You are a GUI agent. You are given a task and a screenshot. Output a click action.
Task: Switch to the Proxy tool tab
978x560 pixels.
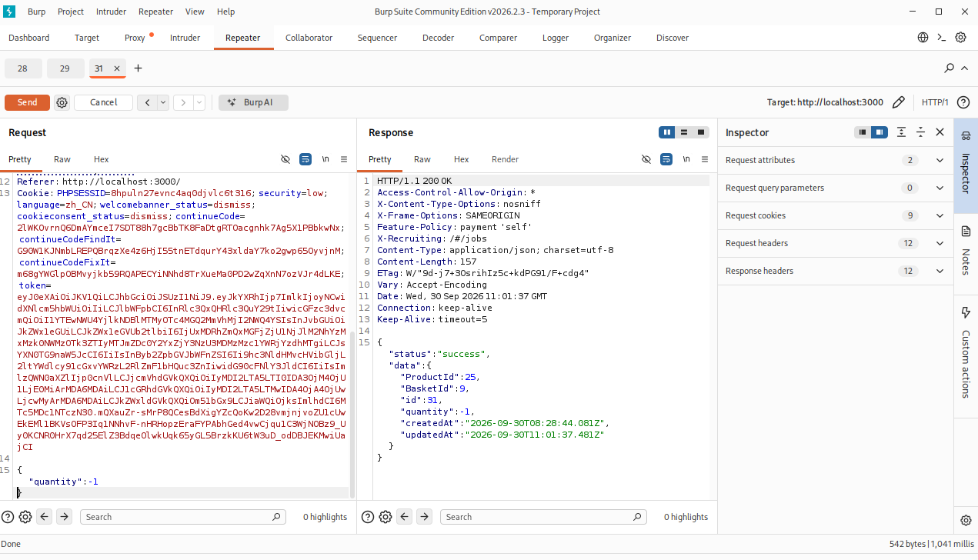(x=135, y=38)
